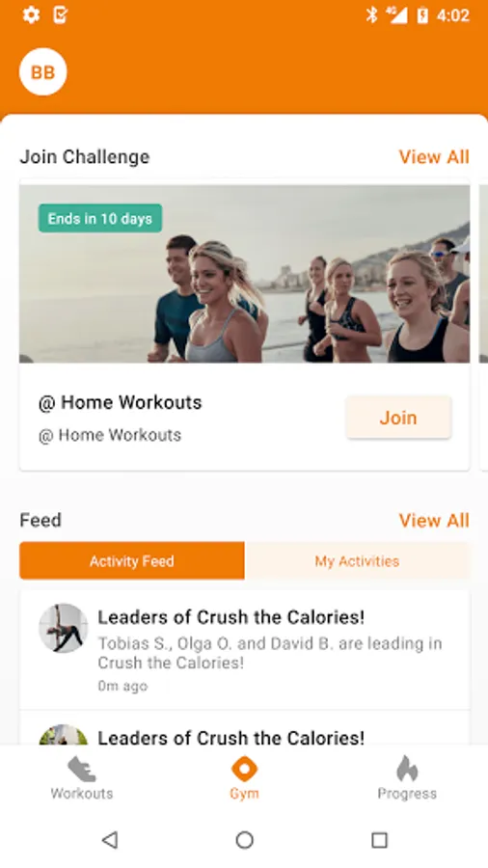Screen dimensions: 488x868
Task: Tap the Android back navigation triangle
Action: point(110,840)
